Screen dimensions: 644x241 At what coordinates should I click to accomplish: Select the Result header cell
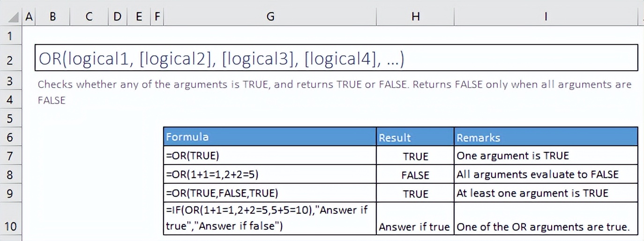click(415, 137)
